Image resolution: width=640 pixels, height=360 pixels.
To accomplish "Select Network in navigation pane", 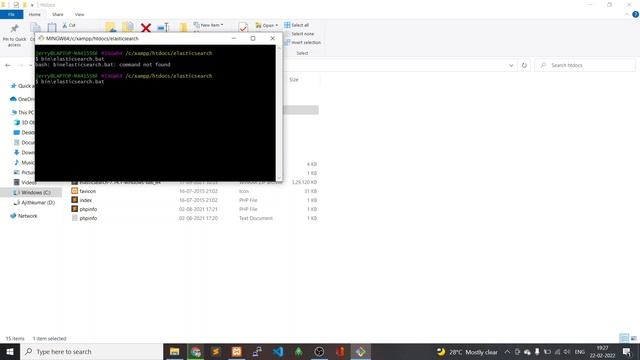I will (x=24, y=216).
